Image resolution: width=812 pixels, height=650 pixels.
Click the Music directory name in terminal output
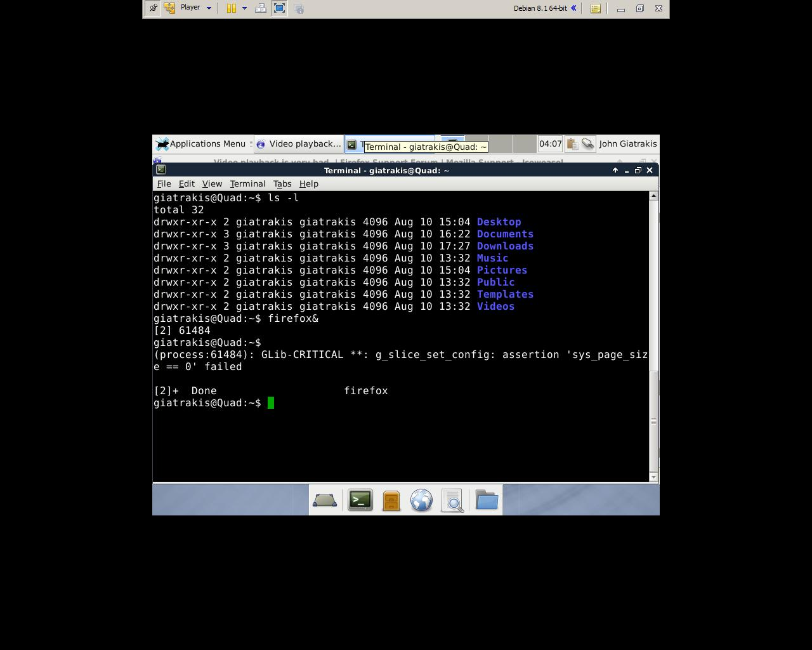[492, 258]
